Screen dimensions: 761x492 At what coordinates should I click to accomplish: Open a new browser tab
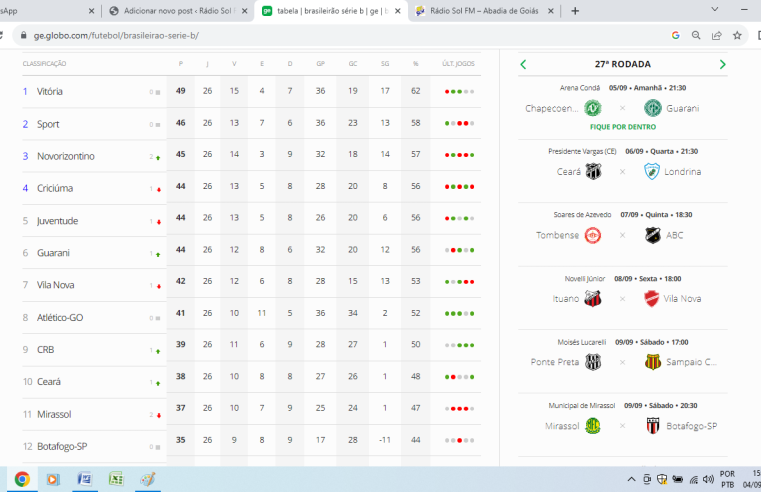pyautogui.click(x=575, y=11)
